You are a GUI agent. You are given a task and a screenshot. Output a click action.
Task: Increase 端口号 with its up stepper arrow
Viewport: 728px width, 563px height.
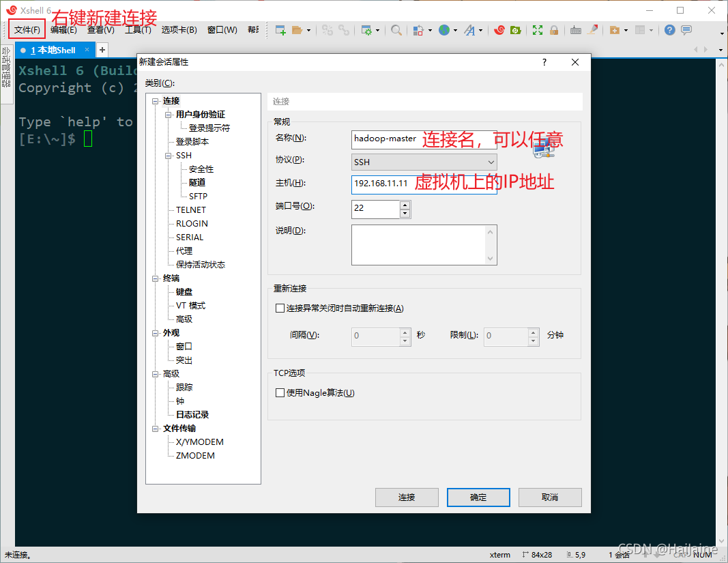click(405, 205)
